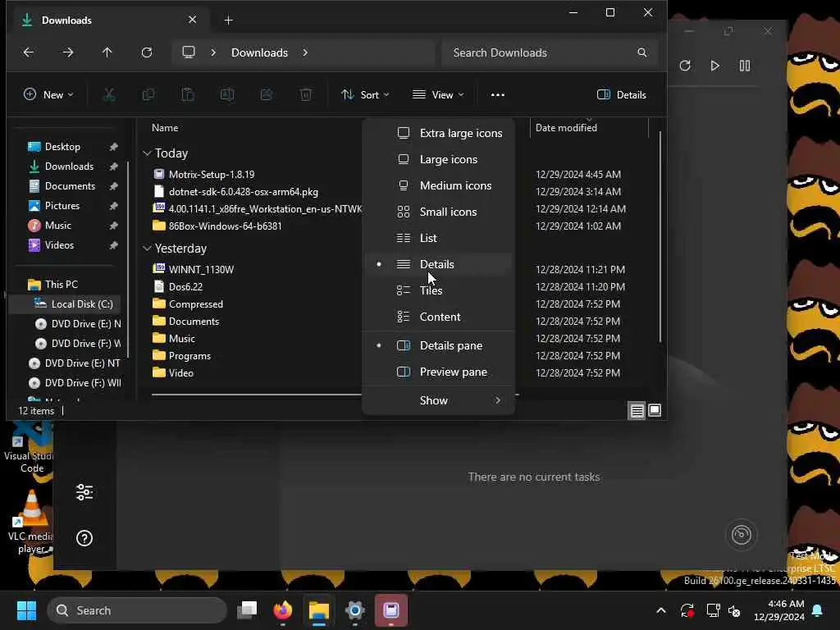Close the View dropdown button
Screen dimensions: 840x630
coord(438,95)
